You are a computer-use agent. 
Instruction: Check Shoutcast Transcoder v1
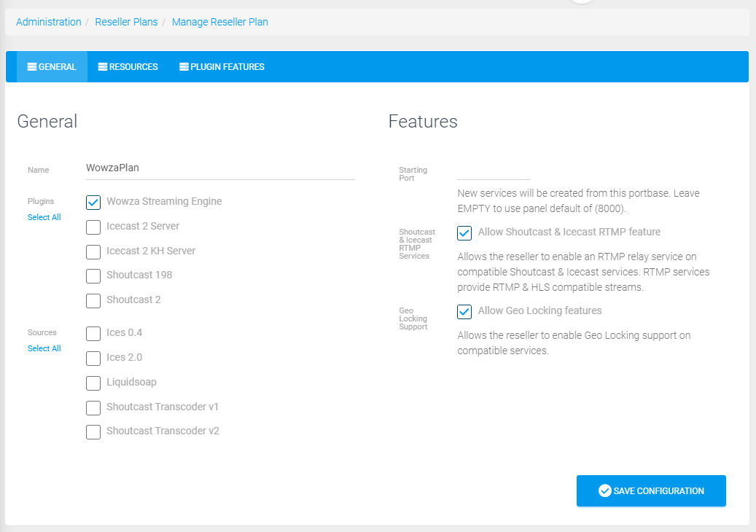[93, 407]
